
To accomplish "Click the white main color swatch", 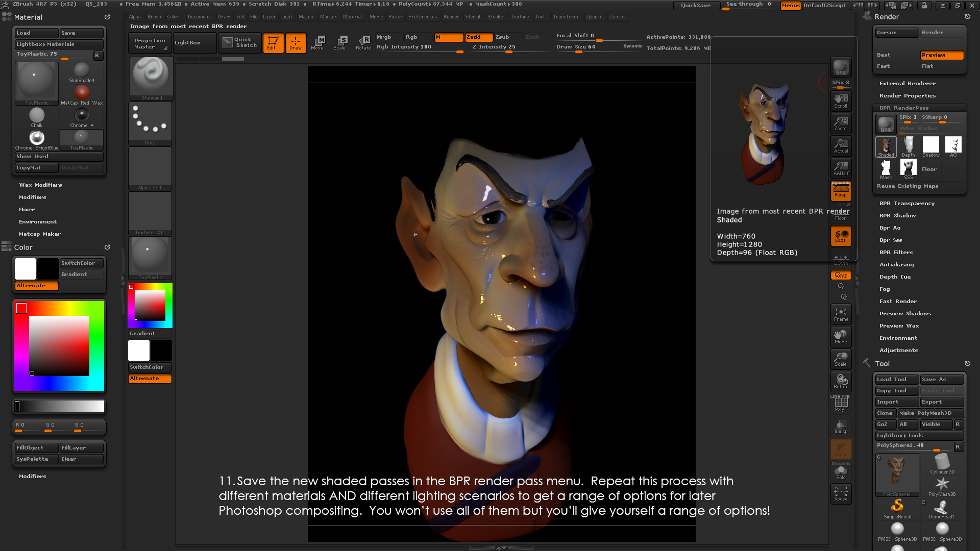I will click(26, 269).
